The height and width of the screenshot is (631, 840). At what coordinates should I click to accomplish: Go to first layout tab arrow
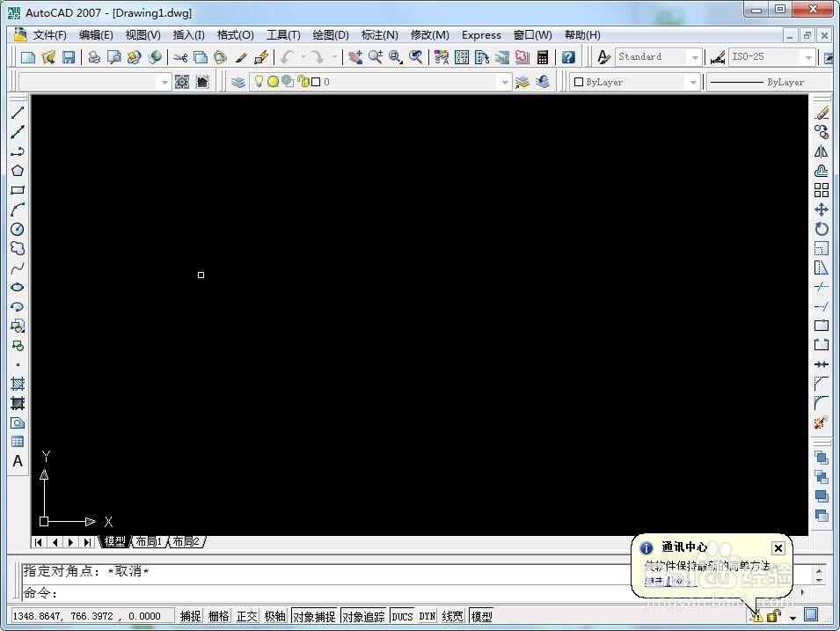[x=38, y=542]
